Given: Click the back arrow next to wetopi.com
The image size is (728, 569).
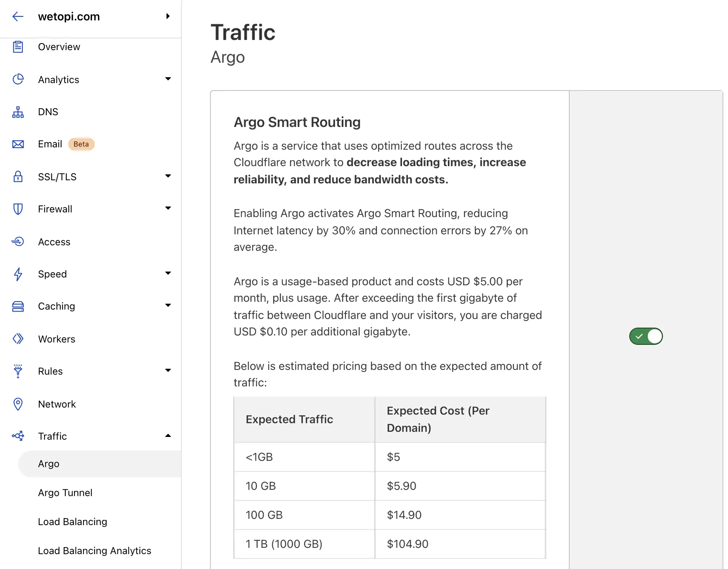Looking at the screenshot, I should click(x=18, y=16).
